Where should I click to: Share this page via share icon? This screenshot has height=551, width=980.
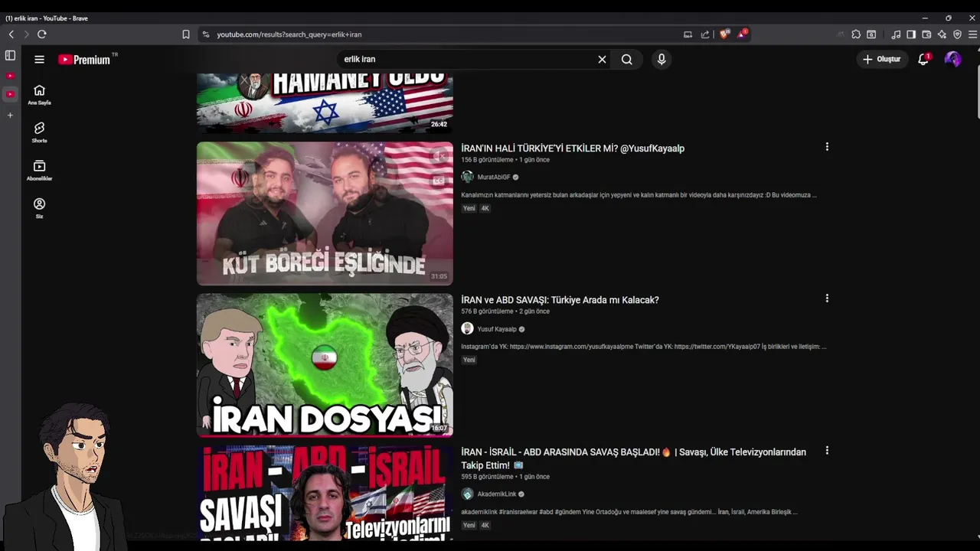coord(705,34)
